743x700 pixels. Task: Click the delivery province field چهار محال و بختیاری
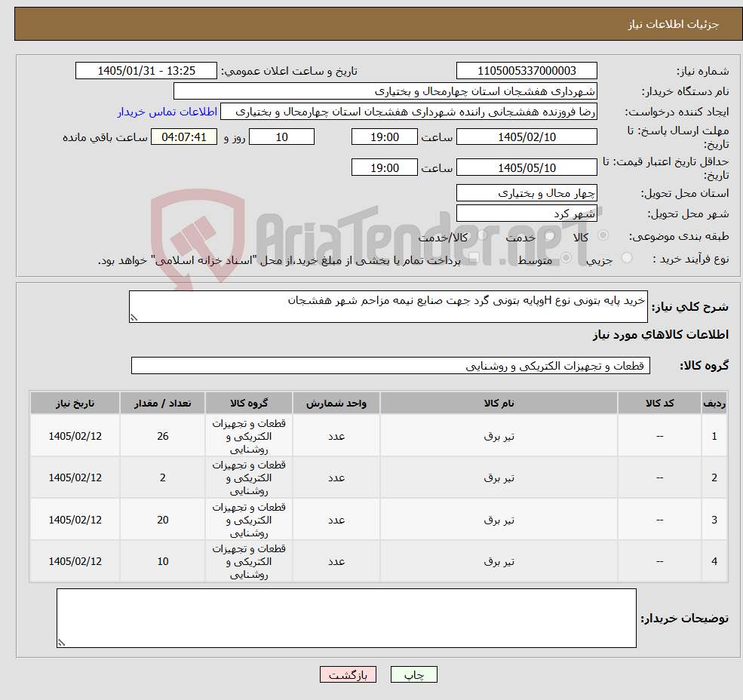[x=527, y=193]
